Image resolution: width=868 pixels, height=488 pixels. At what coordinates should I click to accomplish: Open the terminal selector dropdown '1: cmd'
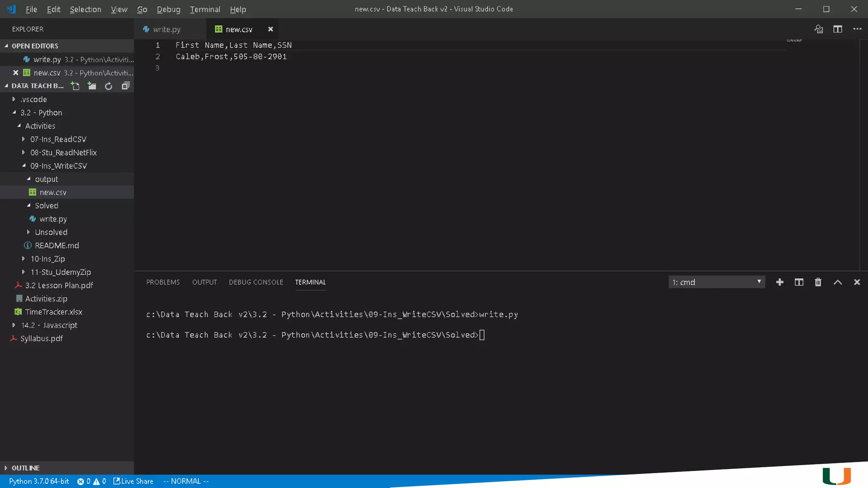(716, 282)
